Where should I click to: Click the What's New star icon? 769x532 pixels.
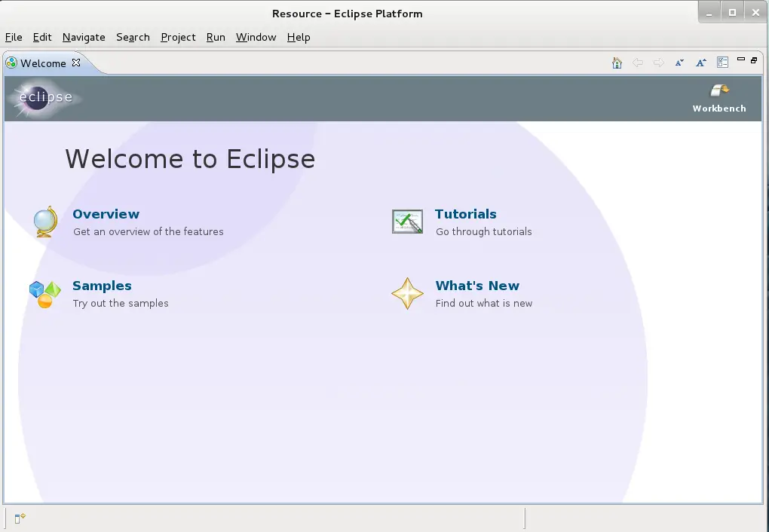(408, 294)
